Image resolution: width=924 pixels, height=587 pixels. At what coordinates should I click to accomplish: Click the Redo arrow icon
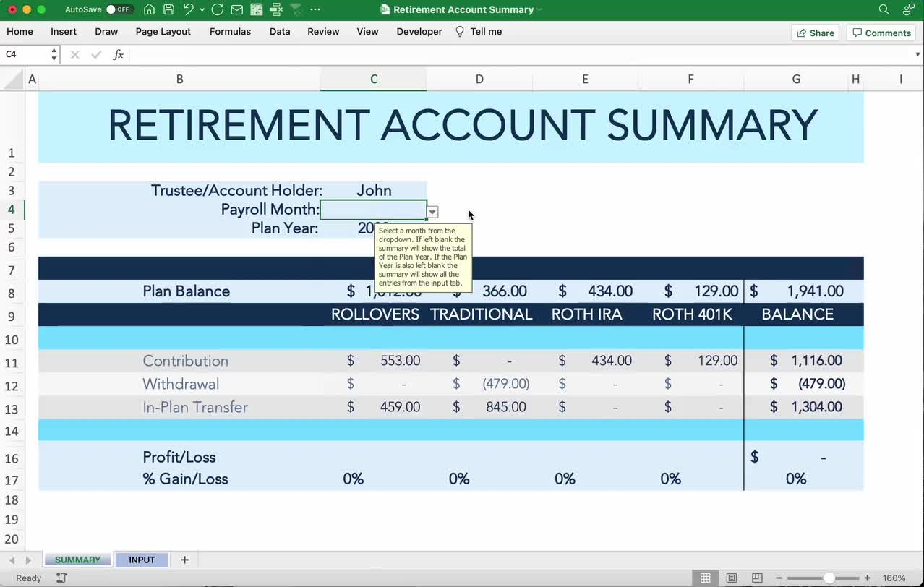tap(217, 9)
